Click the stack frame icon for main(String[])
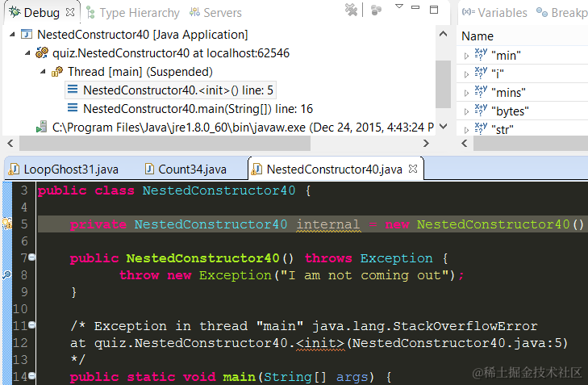 click(x=73, y=108)
